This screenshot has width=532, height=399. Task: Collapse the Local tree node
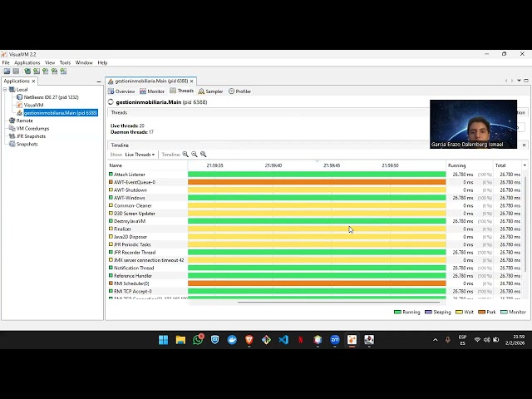tap(5, 90)
